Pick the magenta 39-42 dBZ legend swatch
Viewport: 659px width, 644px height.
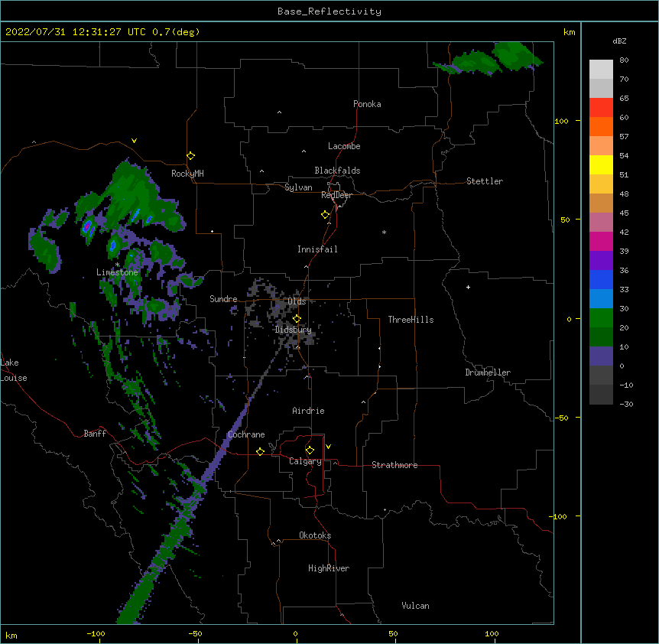click(601, 241)
